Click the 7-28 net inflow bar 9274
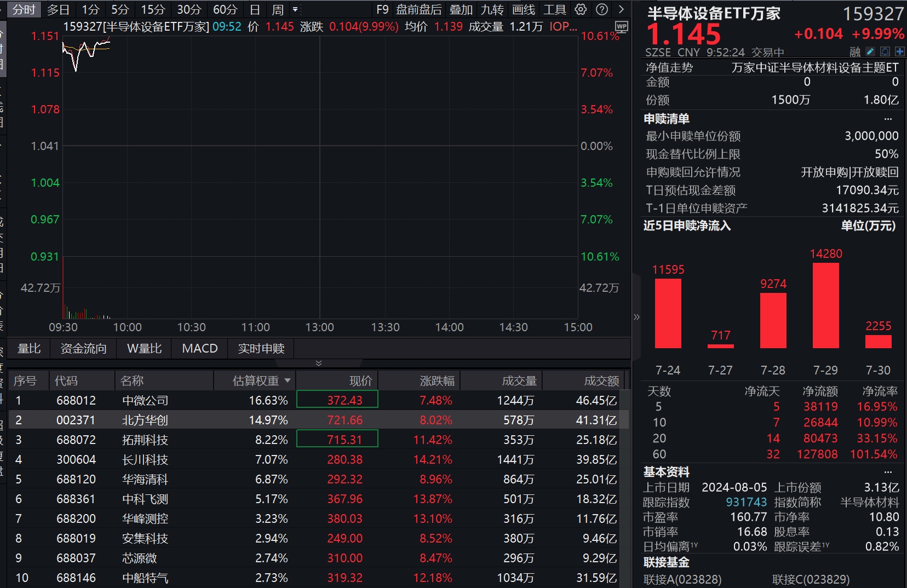The width and height of the screenshot is (907, 588). click(x=773, y=320)
